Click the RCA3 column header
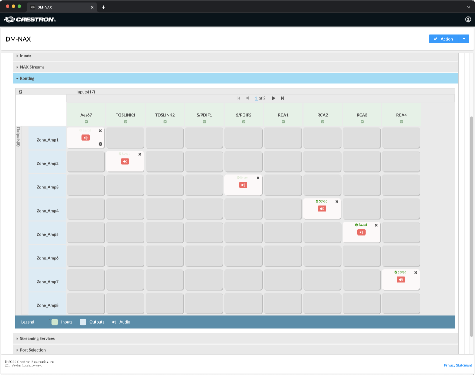 (x=362, y=115)
